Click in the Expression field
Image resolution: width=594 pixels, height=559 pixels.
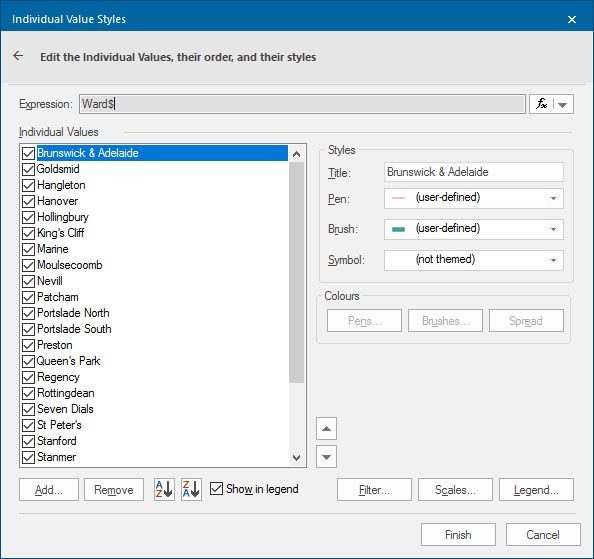click(302, 104)
